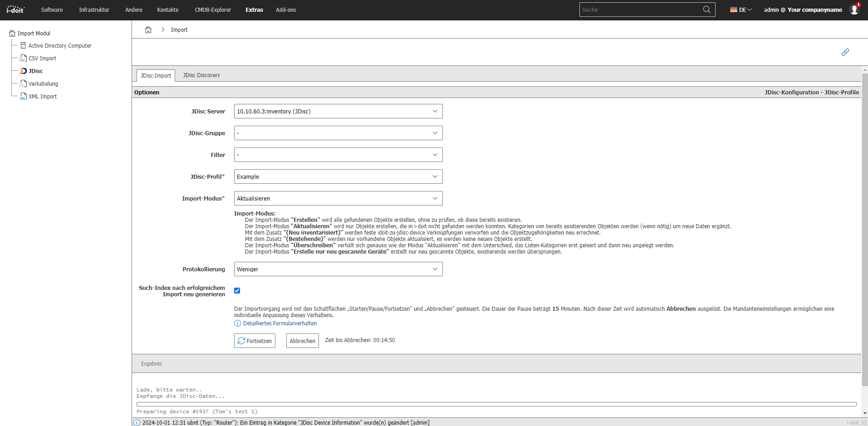The height and width of the screenshot is (426, 868).
Task: Open the Kontakte menu
Action: pyautogui.click(x=168, y=10)
